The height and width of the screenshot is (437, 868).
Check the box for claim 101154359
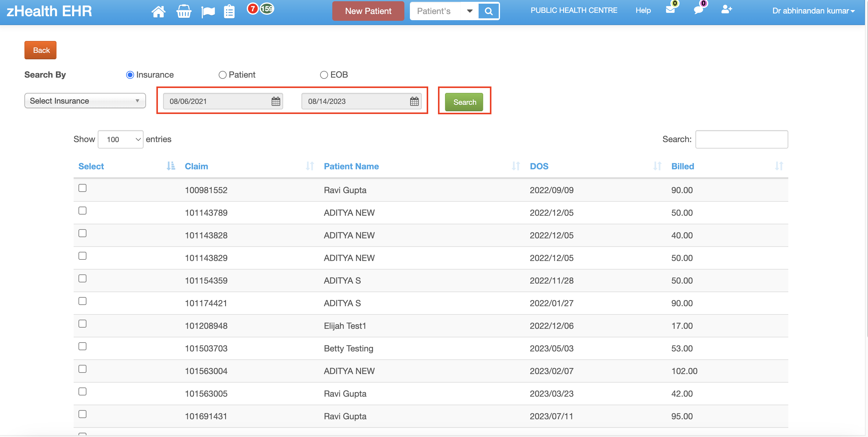(x=82, y=278)
